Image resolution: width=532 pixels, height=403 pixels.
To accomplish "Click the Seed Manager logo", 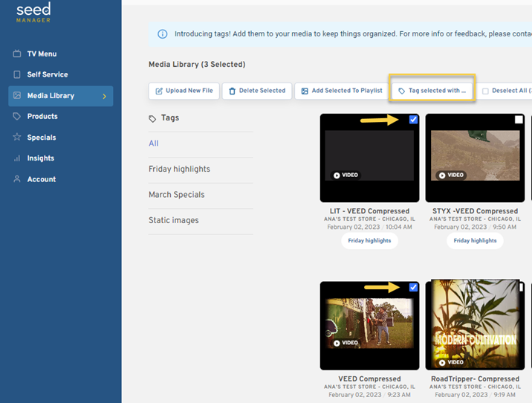I will click(x=33, y=12).
